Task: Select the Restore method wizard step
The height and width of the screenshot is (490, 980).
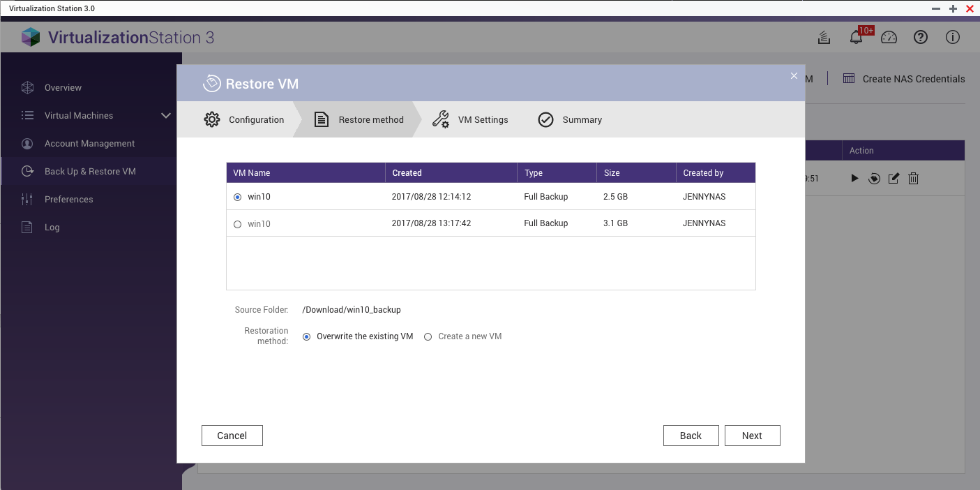Action: point(359,120)
